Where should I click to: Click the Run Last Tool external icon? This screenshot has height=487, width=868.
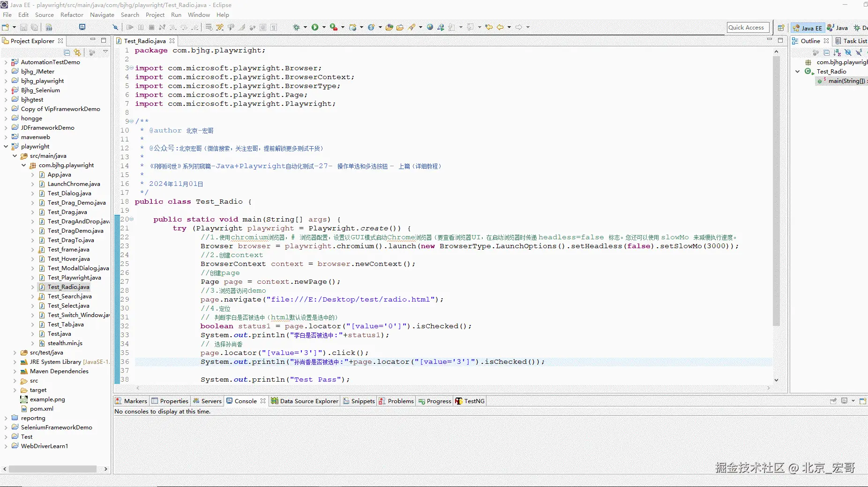[x=333, y=27]
